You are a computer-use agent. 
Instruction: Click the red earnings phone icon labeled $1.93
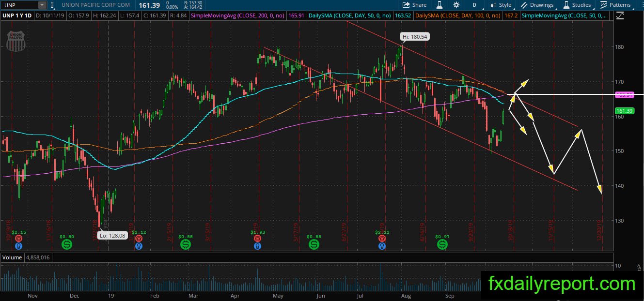click(256, 238)
